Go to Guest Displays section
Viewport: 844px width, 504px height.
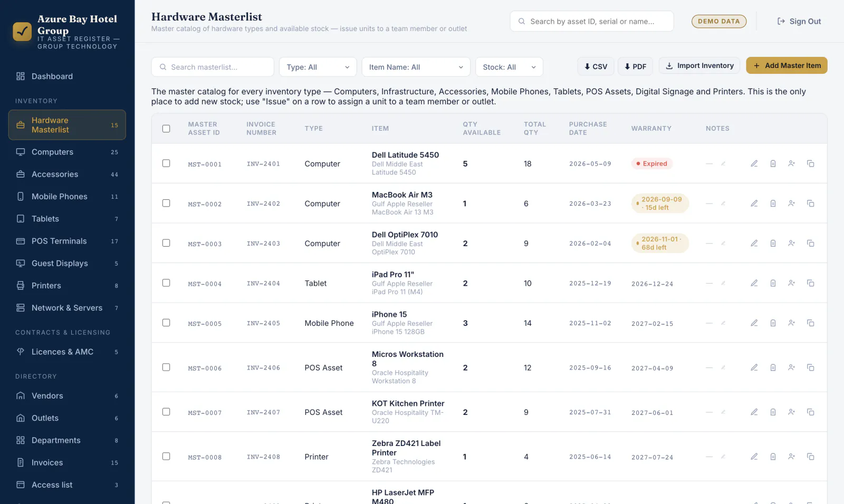67,263
